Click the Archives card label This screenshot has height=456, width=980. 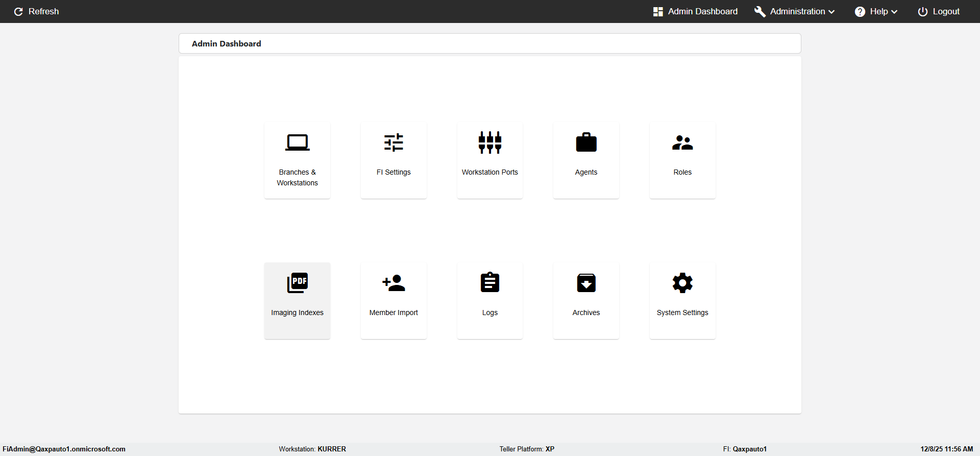tap(586, 313)
